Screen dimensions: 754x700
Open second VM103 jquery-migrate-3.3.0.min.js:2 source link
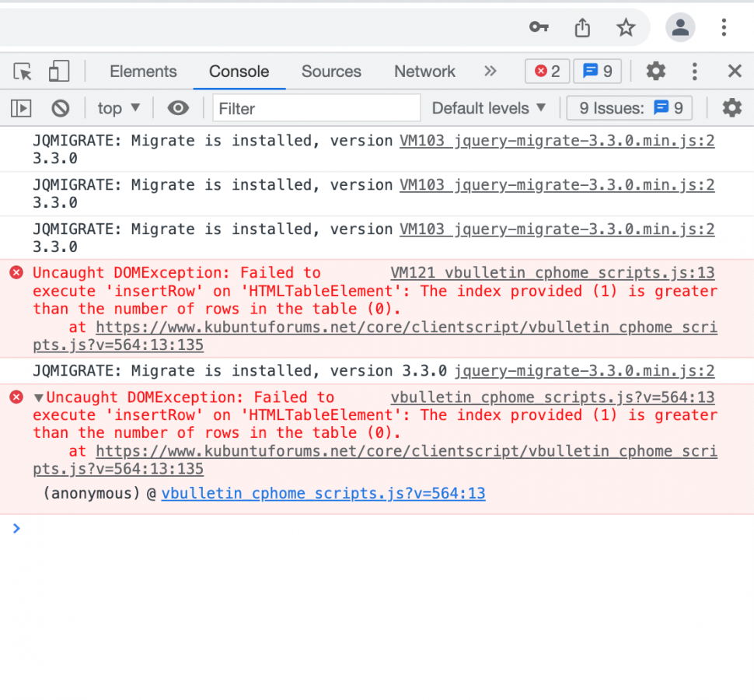click(557, 185)
